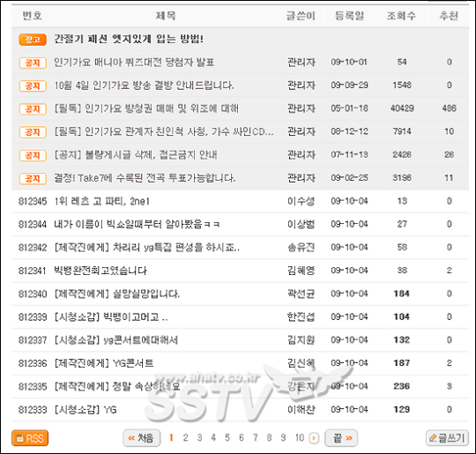476x454 pixels.
Task: Click 공지 badge beside 불량게시글 삭제 notice
Action: (x=33, y=155)
